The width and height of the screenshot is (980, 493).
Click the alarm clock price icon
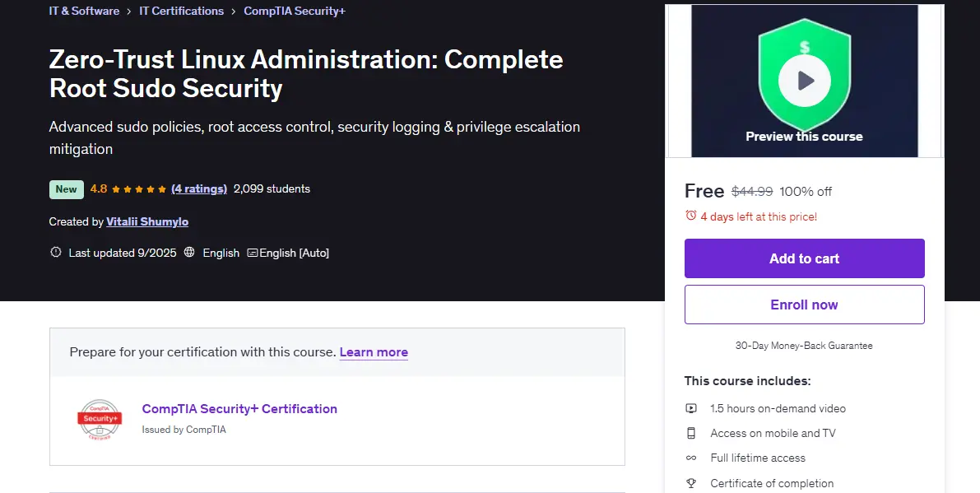tap(690, 216)
